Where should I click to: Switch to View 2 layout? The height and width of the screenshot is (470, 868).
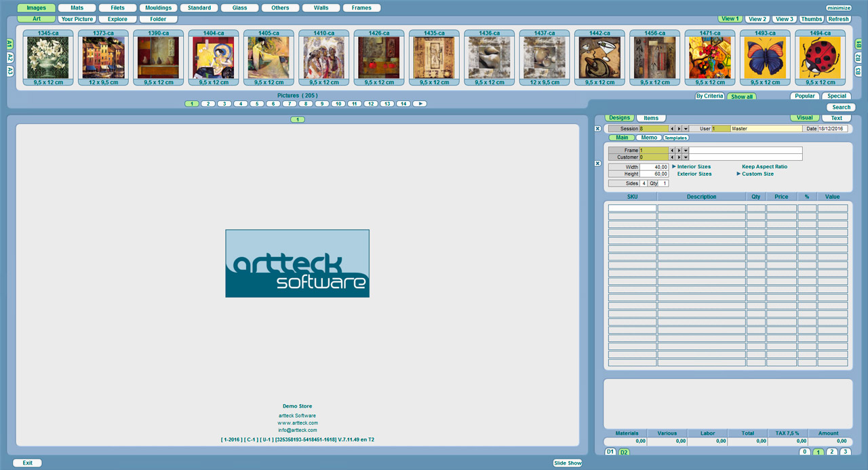[757, 19]
